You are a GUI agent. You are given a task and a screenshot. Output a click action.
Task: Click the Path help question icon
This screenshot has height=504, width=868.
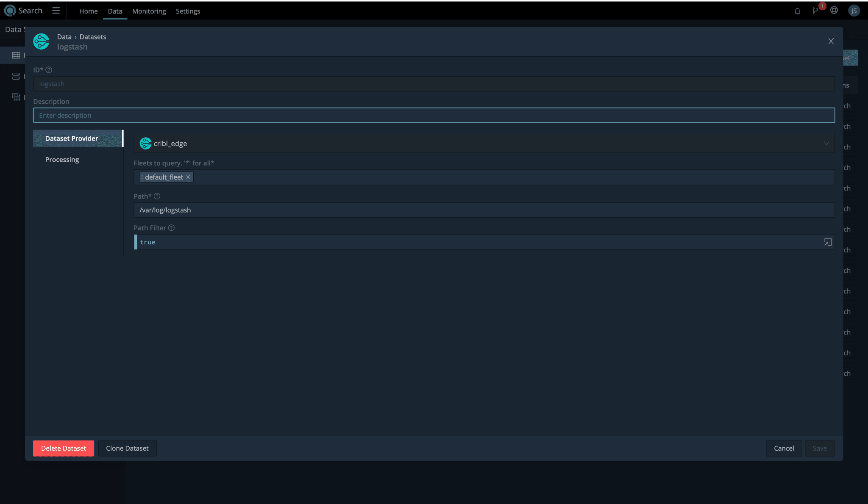[x=157, y=196]
